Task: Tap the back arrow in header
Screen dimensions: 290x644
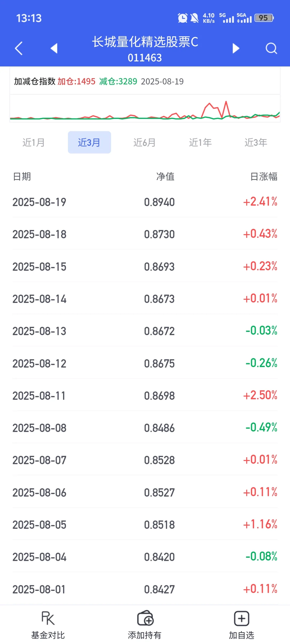Action: pos(19,48)
